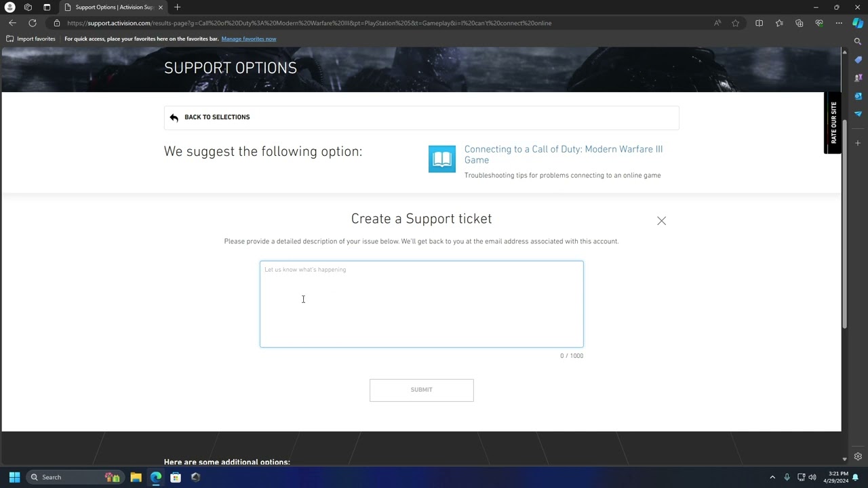Go back using browser back arrow
Screen dimensions: 868x488
(x=12, y=23)
